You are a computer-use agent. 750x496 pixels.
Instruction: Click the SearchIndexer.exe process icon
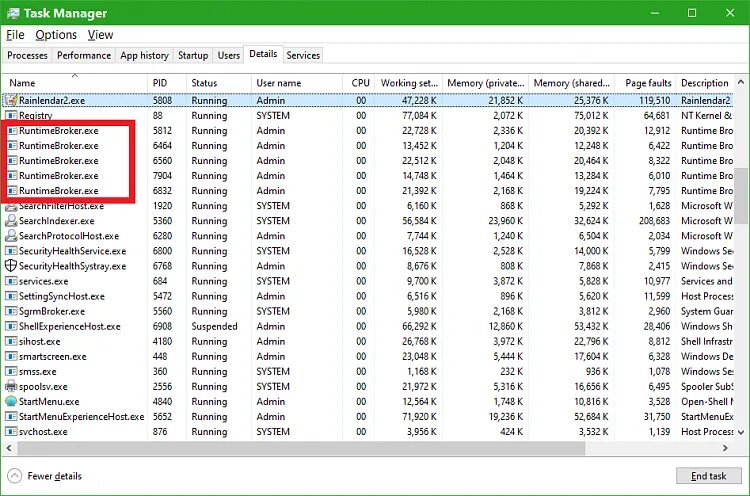coord(11,220)
